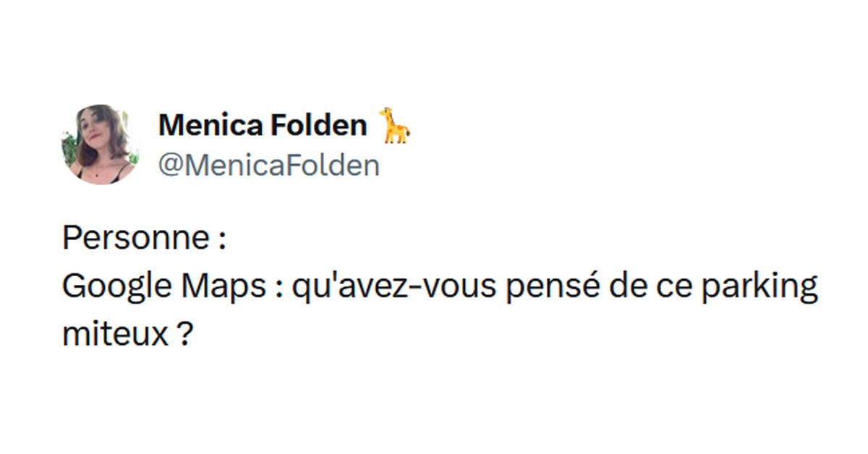Click the @MenicaFolden handle
The image size is (868, 454).
268,166
